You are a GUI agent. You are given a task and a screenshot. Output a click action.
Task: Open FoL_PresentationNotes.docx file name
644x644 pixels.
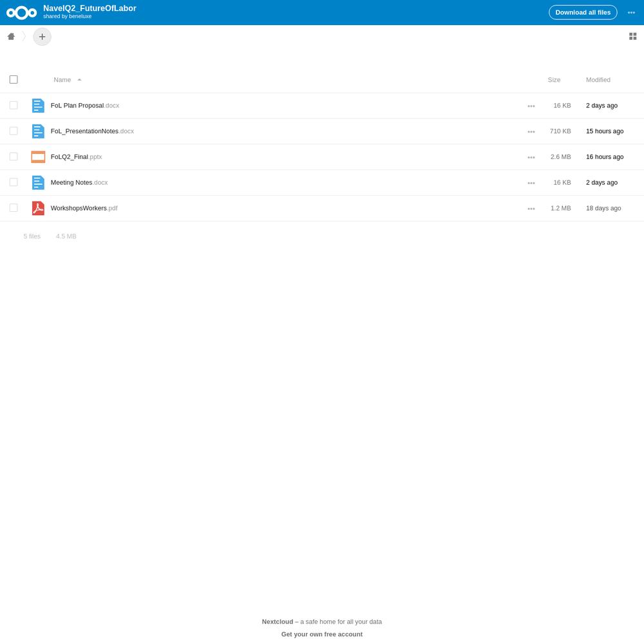(x=92, y=131)
